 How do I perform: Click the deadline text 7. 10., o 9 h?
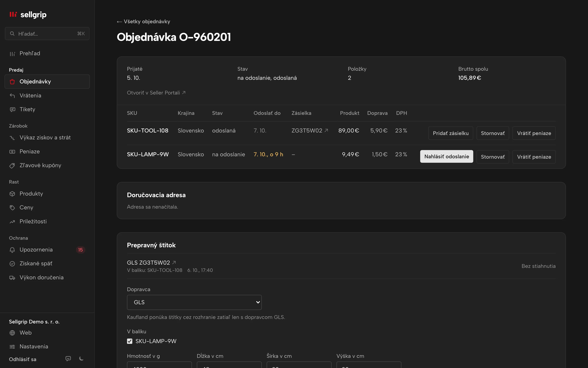point(268,154)
